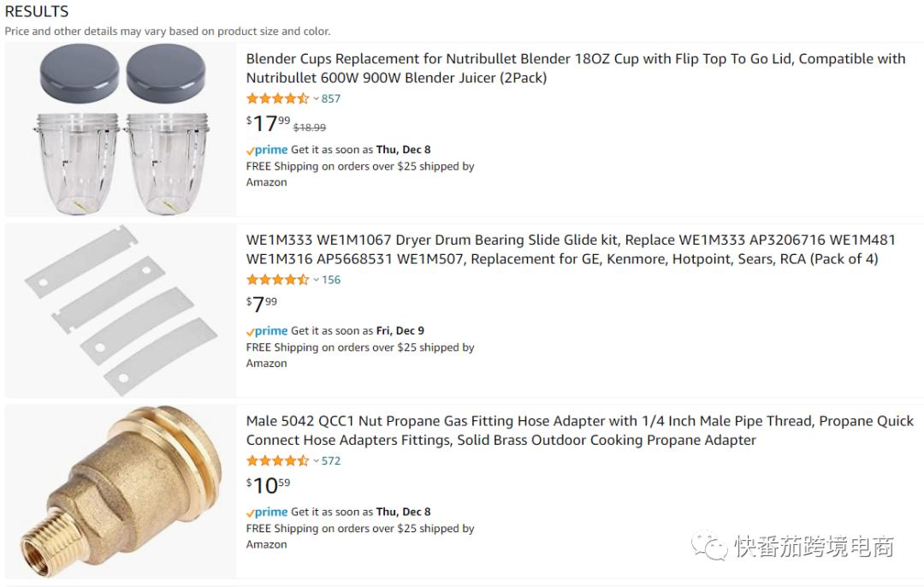The image size is (924, 587).
Task: View the 572 reviews for the Propane Adapter
Action: tap(331, 460)
